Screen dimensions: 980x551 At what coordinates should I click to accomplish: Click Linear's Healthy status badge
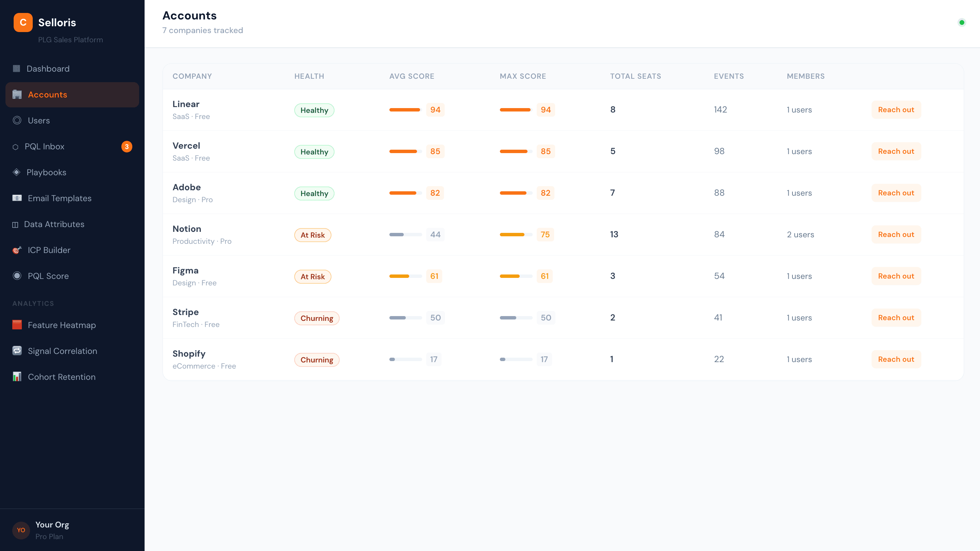pyautogui.click(x=314, y=110)
